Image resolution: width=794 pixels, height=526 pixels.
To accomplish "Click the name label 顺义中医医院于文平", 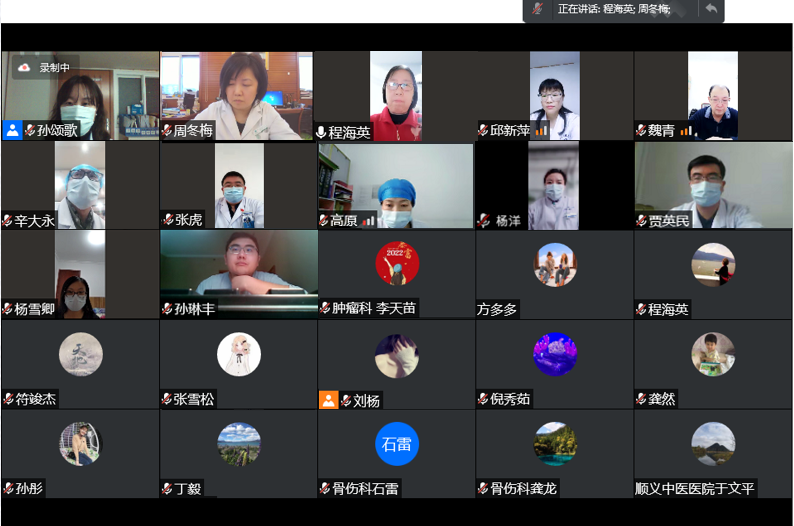I will pos(695,489).
